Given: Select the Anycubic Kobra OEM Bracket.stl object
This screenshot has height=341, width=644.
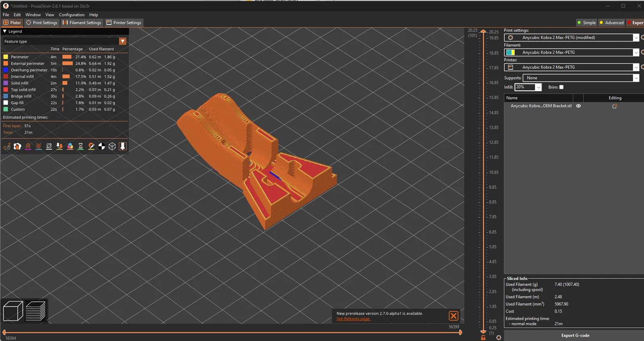Looking at the screenshot, I should coord(541,106).
